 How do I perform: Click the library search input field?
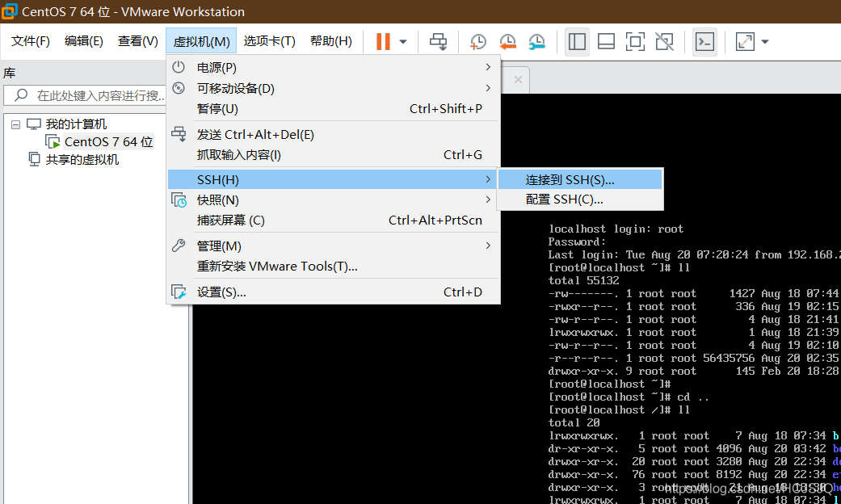86,95
